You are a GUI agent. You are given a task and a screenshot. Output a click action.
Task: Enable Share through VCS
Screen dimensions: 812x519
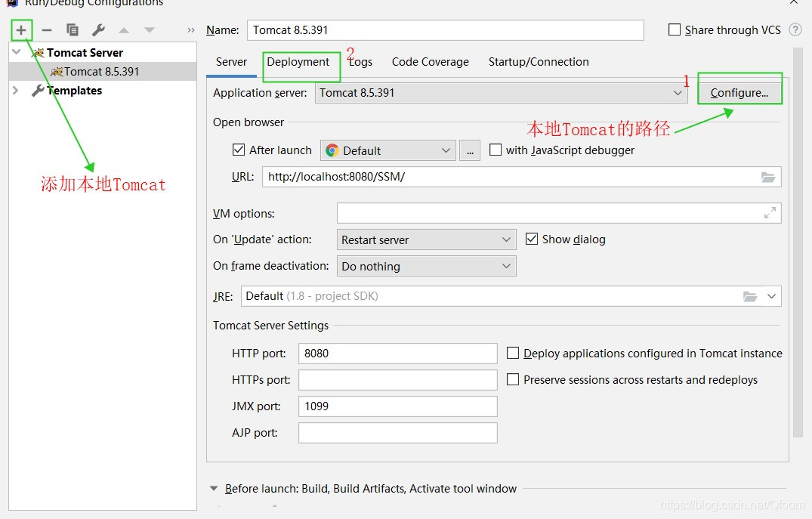pyautogui.click(x=675, y=29)
